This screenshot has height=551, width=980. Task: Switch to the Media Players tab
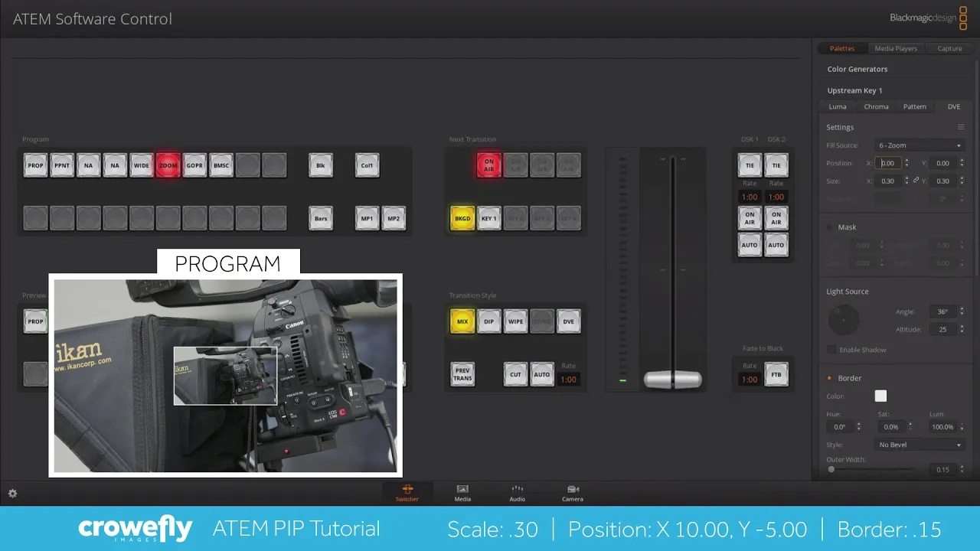[896, 48]
